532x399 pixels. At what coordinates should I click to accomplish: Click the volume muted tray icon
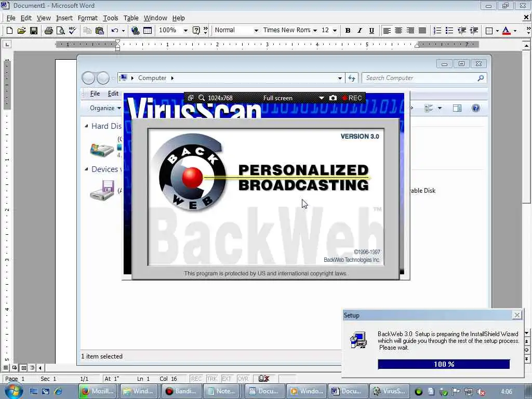481,392
